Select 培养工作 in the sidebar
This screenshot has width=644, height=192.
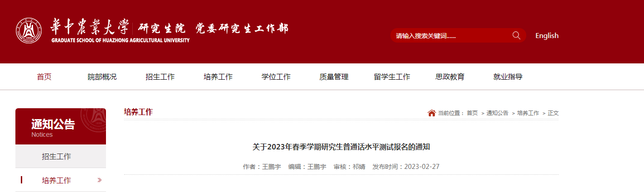coord(61,180)
